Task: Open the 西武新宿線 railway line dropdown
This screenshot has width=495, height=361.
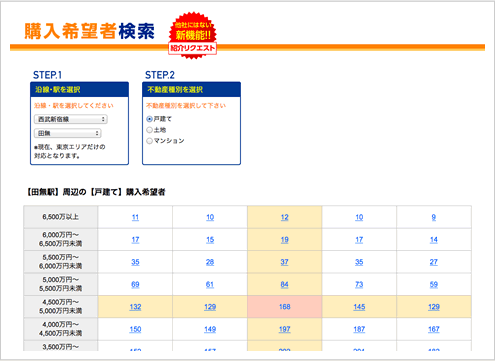Action: pos(71,119)
